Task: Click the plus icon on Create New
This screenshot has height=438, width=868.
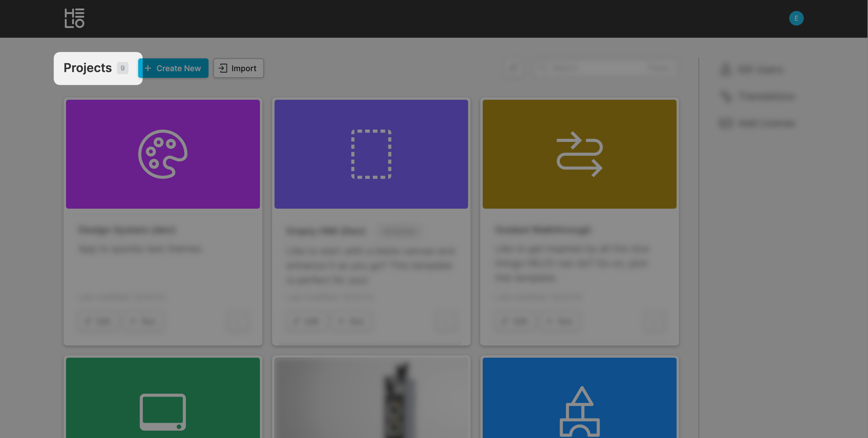Action: 148,68
